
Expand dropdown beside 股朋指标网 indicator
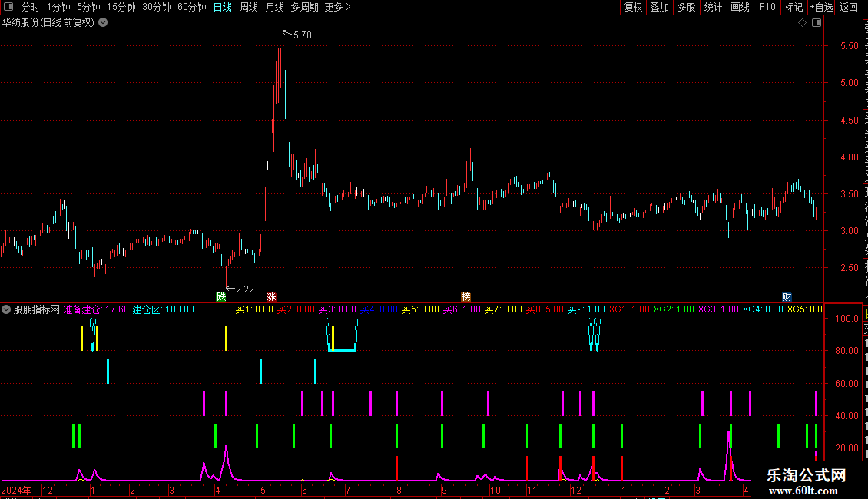click(x=6, y=310)
